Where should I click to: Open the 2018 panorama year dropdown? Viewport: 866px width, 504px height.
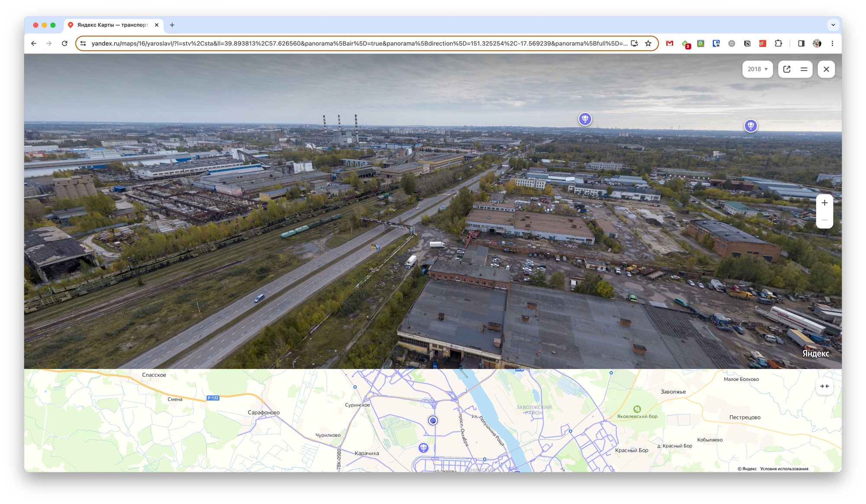[757, 69]
